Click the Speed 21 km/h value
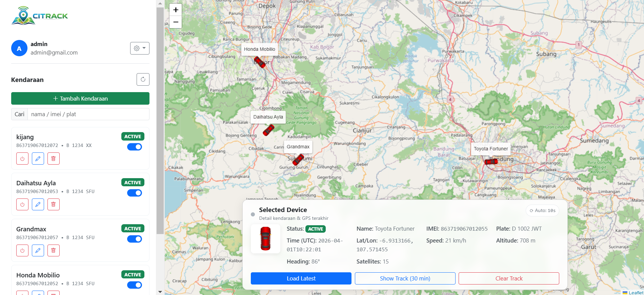 456,240
